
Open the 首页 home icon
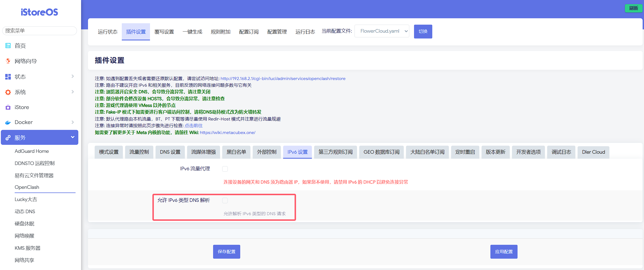(8, 46)
